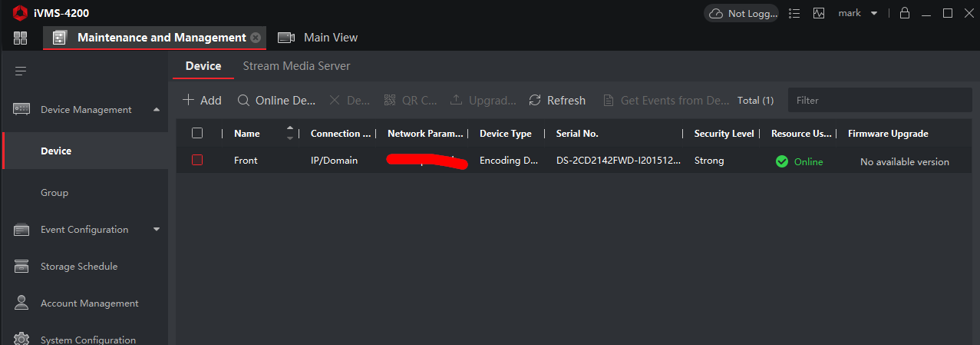Collapse the Device Management section

tap(157, 110)
